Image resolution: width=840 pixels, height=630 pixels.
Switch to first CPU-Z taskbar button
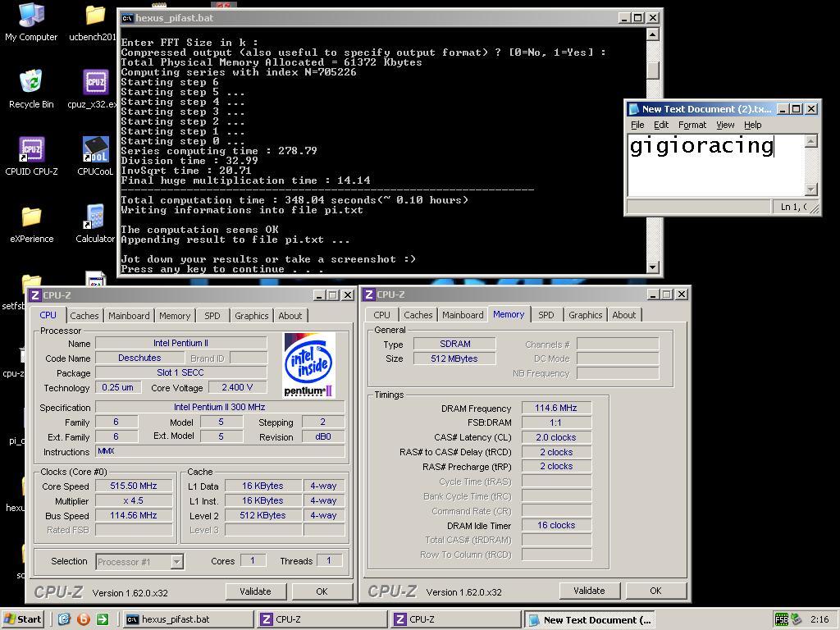pos(322,619)
